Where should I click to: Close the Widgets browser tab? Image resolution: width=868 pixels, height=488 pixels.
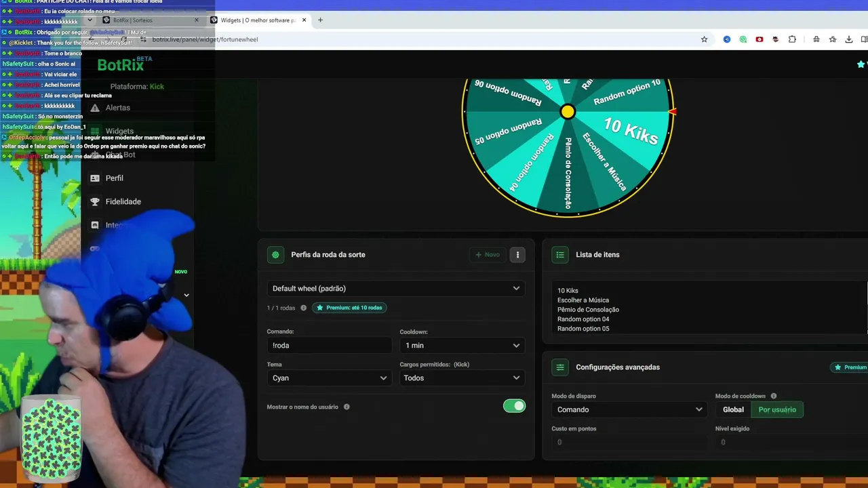coord(304,20)
